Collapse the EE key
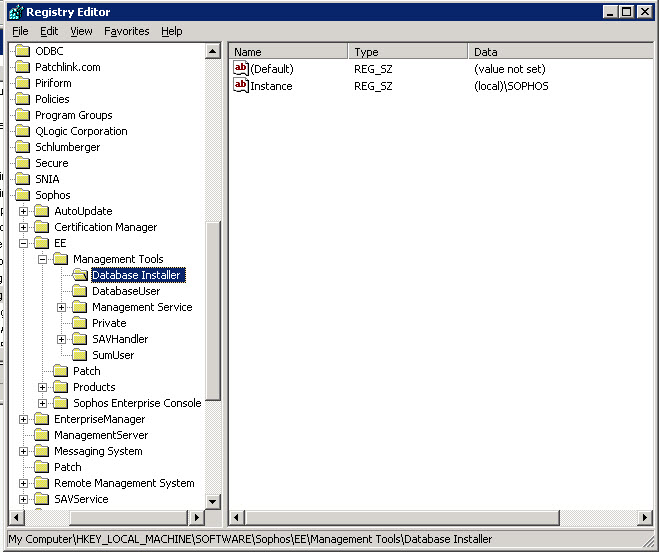Screen dimensions: 659x552 click(x=24, y=243)
